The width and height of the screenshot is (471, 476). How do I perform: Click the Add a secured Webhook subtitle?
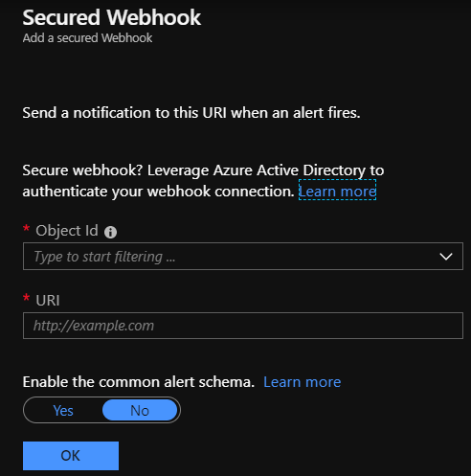(x=87, y=38)
